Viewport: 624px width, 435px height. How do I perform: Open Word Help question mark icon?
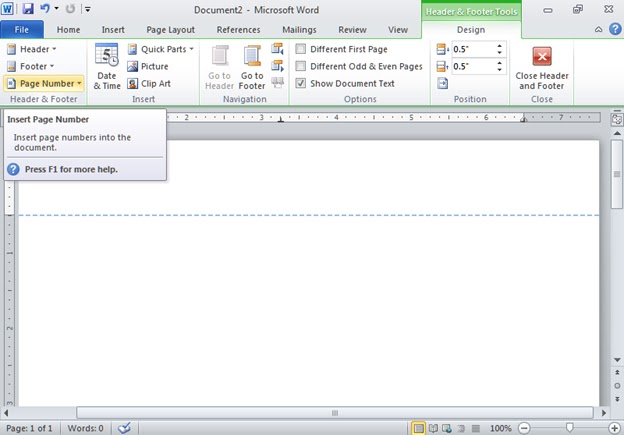point(615,29)
